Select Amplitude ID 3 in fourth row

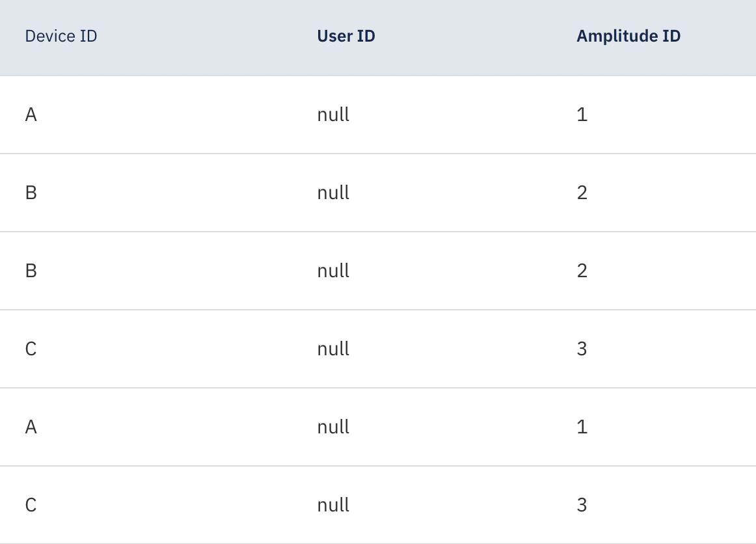tap(582, 349)
